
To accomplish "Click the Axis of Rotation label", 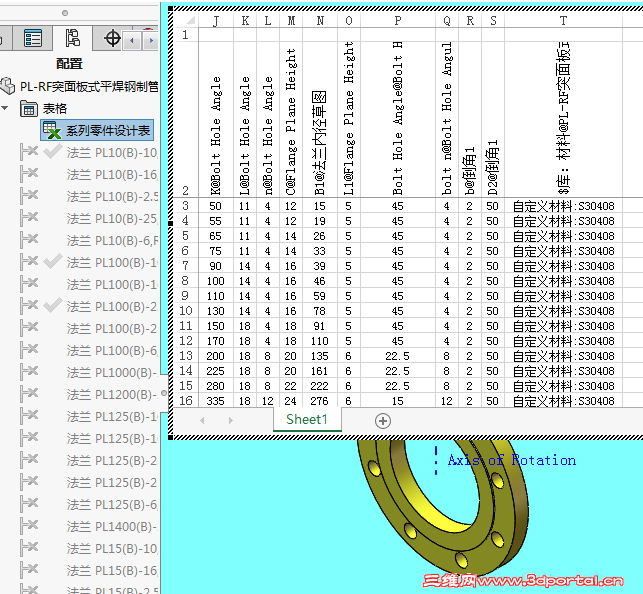I will click(x=512, y=460).
